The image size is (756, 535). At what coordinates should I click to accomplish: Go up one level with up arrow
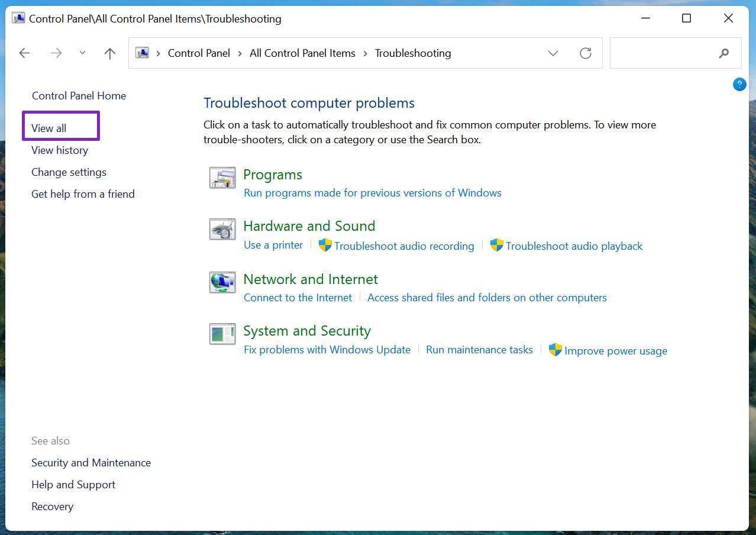tap(109, 53)
